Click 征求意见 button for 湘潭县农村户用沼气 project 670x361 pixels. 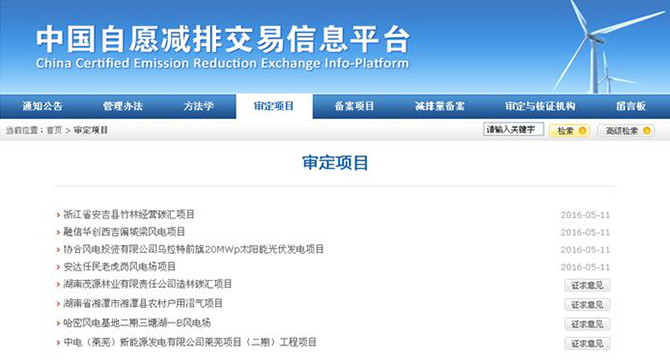tap(587, 305)
